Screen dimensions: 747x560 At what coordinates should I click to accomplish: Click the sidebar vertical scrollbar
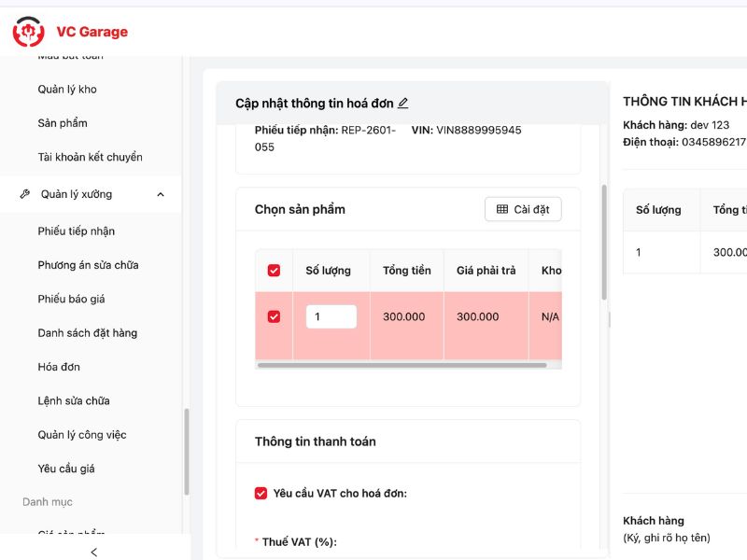[x=187, y=453]
